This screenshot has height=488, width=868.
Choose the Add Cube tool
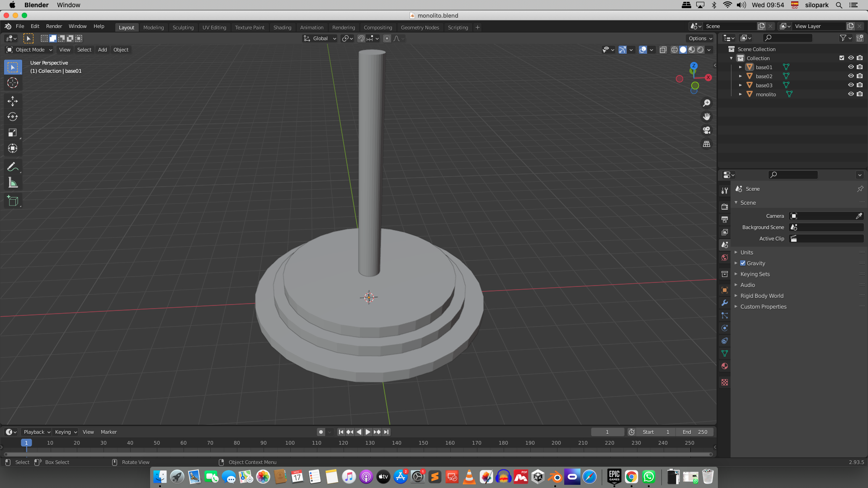tap(13, 201)
